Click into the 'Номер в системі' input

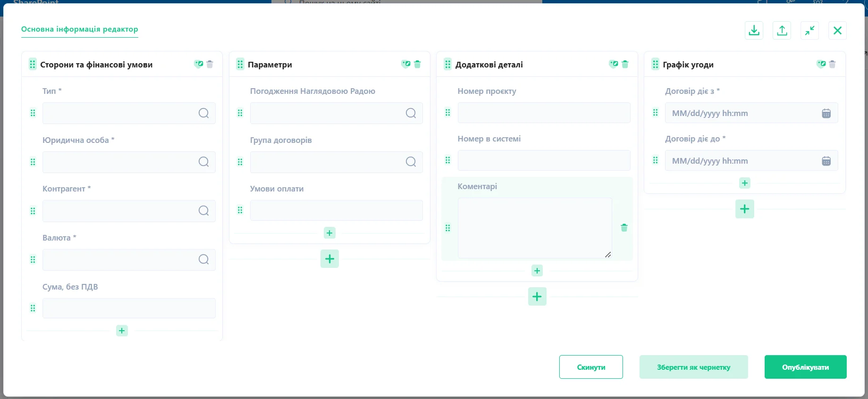pos(544,160)
